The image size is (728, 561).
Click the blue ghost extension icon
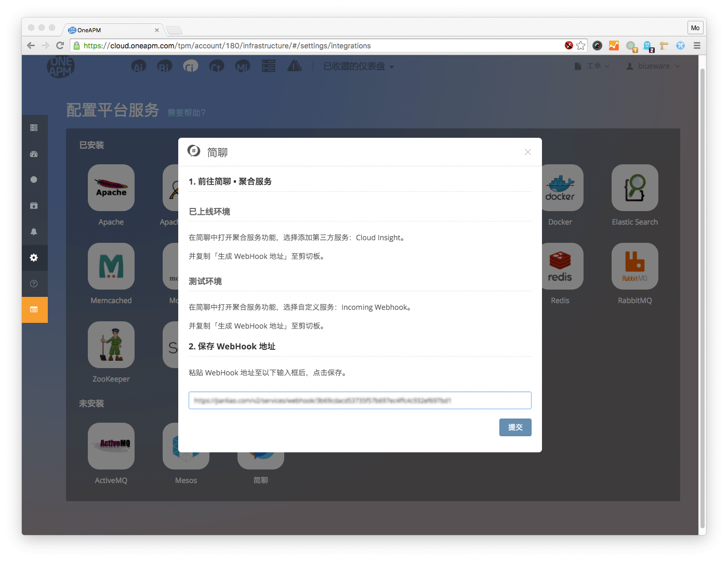(648, 46)
